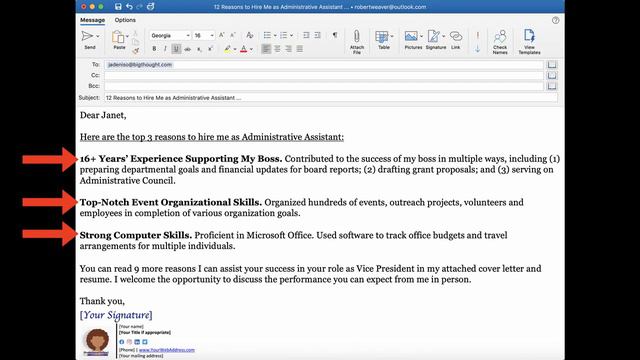Expand the Table dropdown arrow

pyautogui.click(x=392, y=36)
